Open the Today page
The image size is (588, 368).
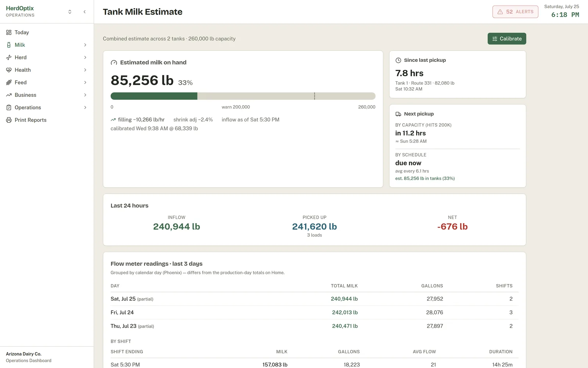click(47, 32)
